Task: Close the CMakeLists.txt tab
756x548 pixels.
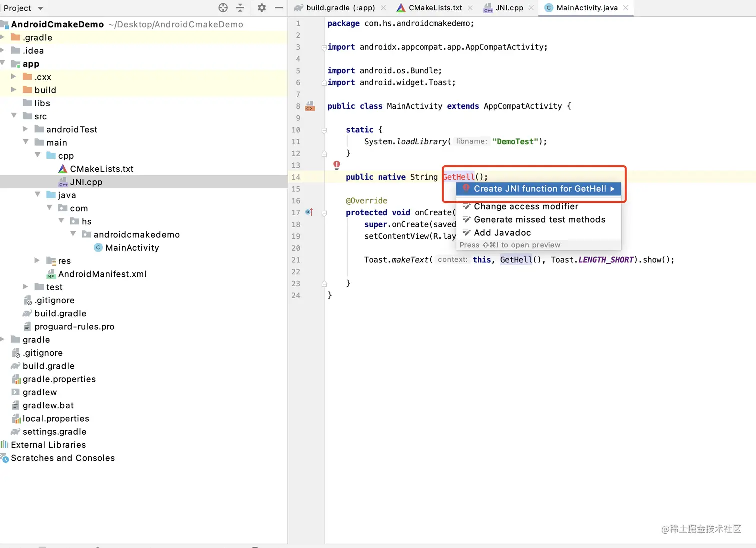Action: click(470, 8)
